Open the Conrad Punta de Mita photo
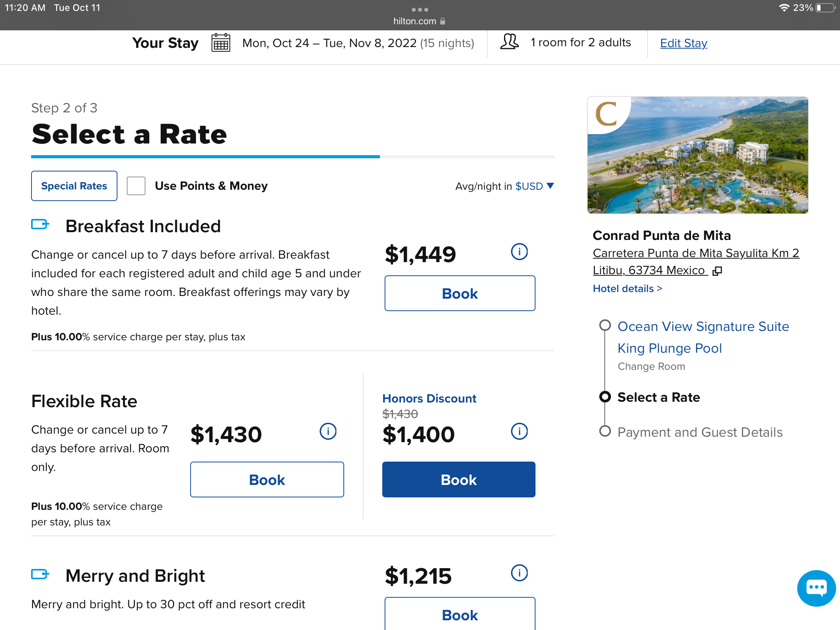 (698, 155)
